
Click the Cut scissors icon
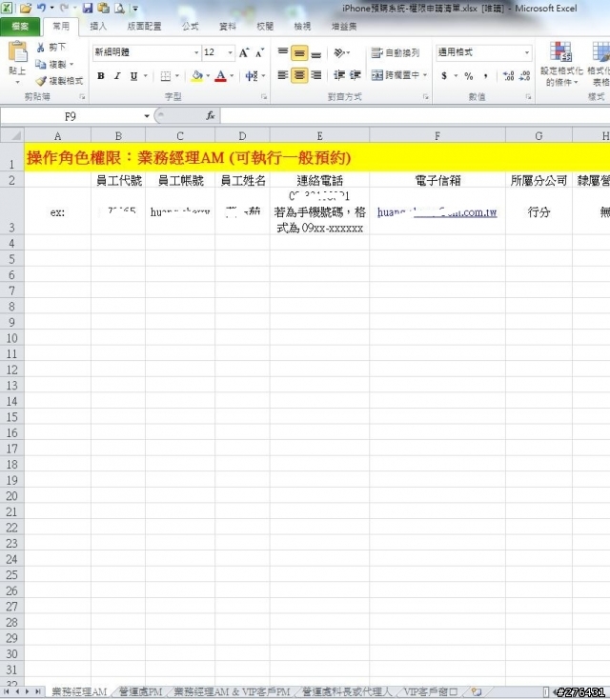(x=41, y=48)
